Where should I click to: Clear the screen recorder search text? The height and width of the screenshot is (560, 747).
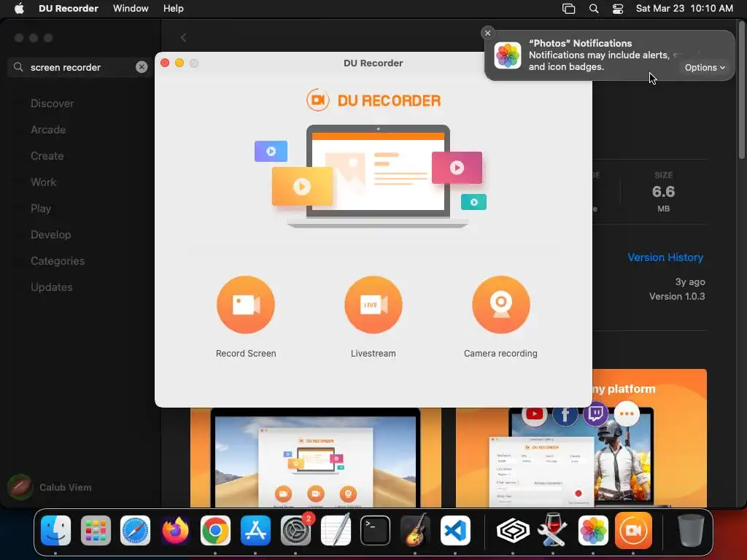click(x=142, y=67)
